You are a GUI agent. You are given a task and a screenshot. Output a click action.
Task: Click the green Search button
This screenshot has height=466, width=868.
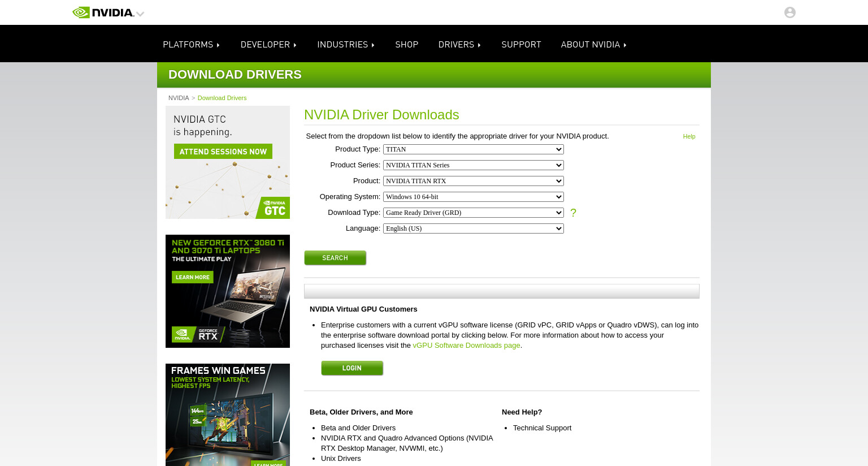pos(335,258)
